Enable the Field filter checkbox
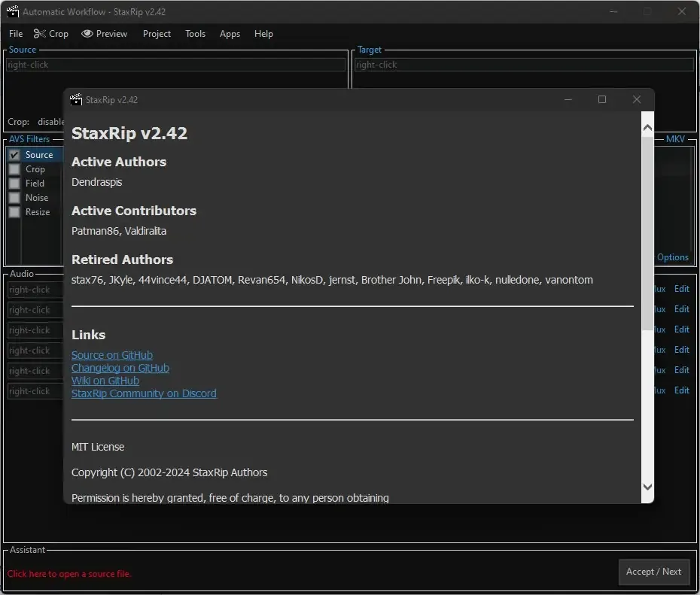700x595 pixels. [x=14, y=184]
